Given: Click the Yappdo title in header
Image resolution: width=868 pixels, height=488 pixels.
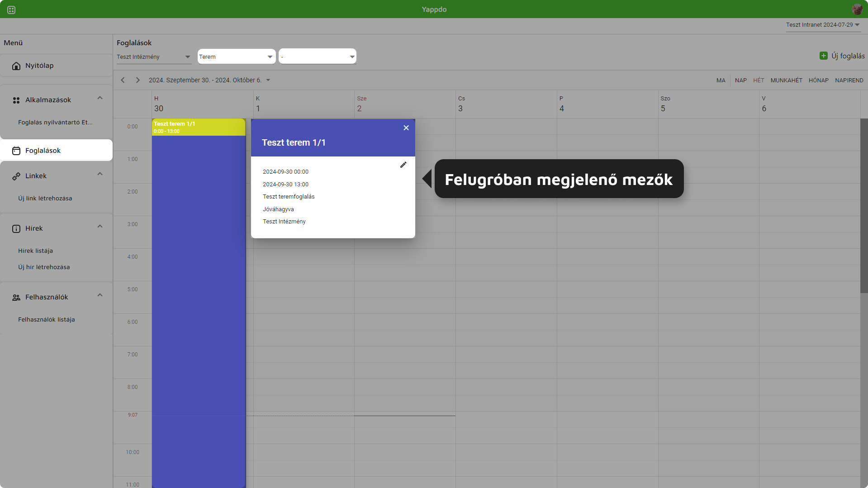Looking at the screenshot, I should [434, 9].
